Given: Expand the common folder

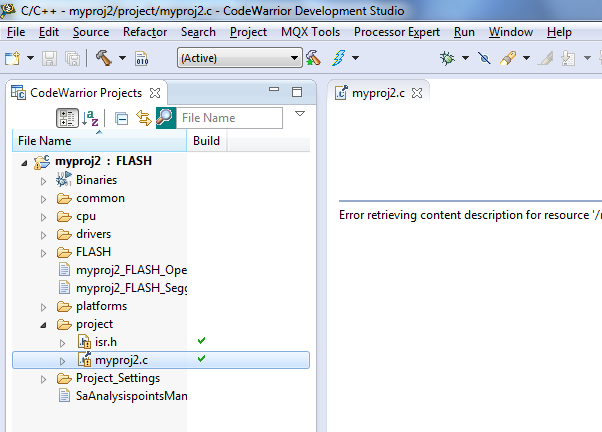Looking at the screenshot, I should tap(43, 199).
